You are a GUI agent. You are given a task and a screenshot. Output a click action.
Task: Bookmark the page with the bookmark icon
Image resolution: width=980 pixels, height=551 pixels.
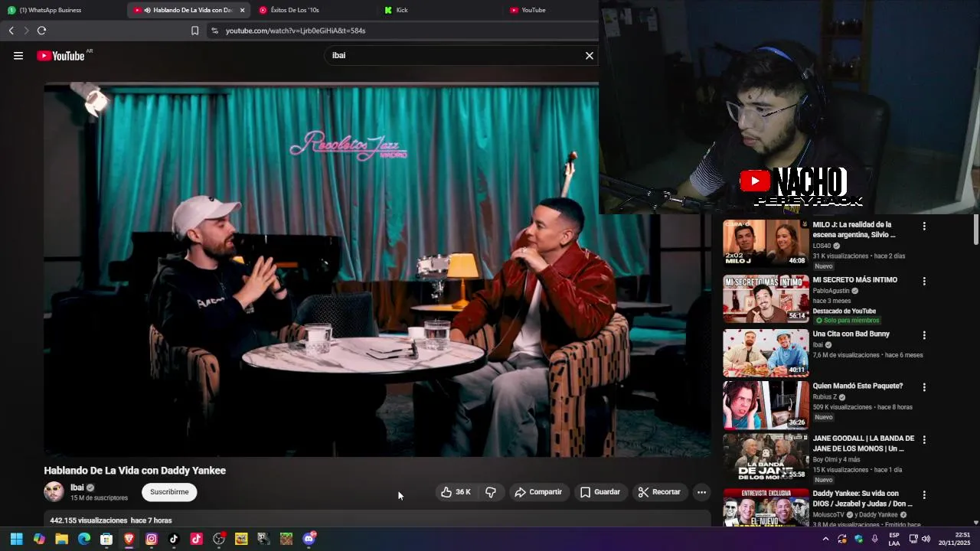point(194,31)
